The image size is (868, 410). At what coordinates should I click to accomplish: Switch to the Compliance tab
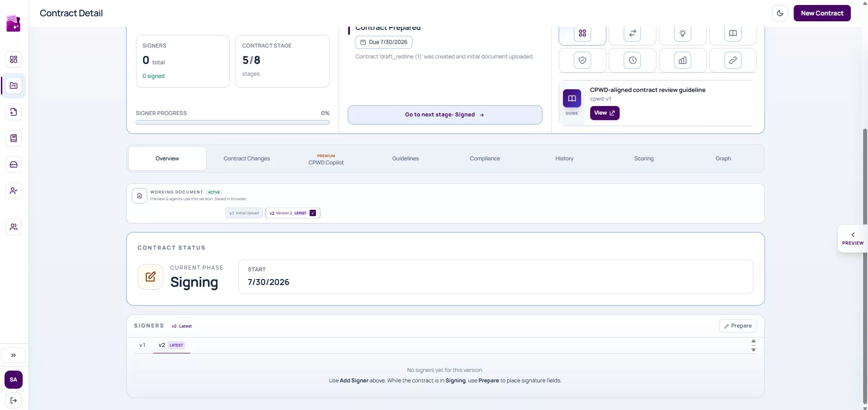[485, 159]
